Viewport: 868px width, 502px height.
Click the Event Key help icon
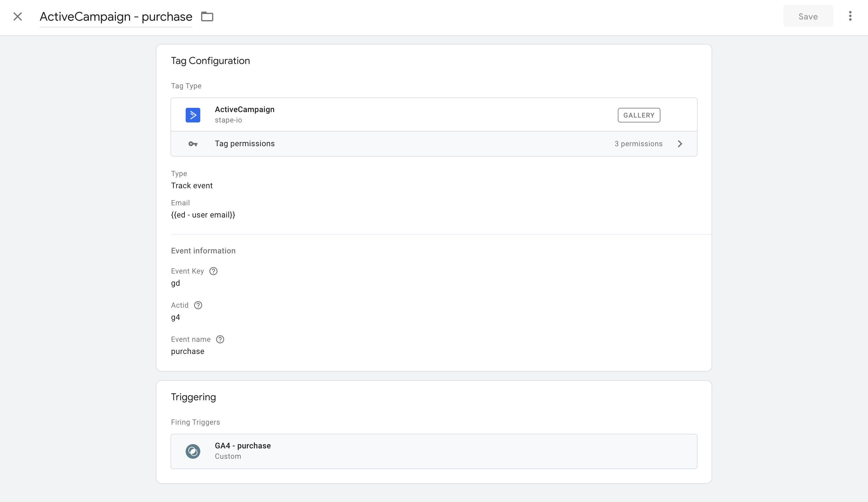[213, 271]
